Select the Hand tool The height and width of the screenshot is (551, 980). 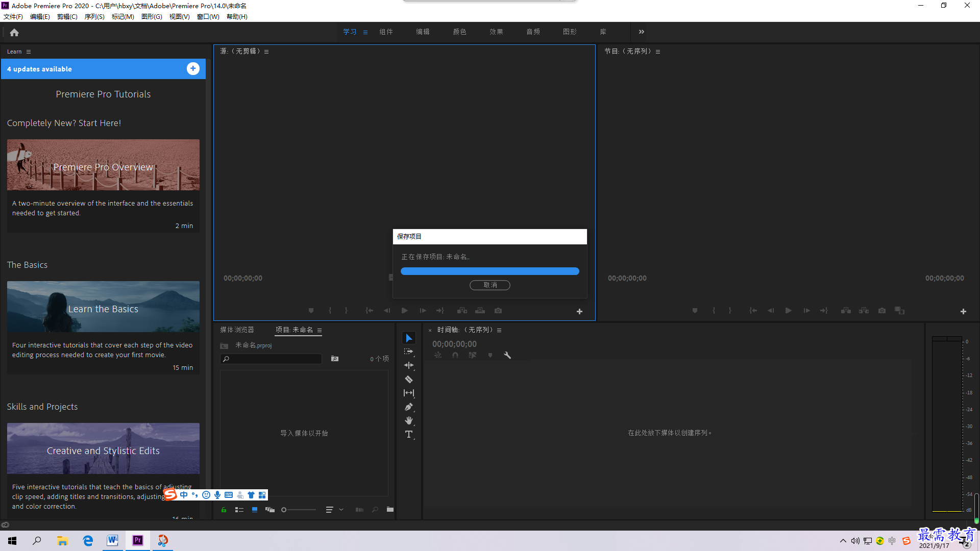coord(409,420)
